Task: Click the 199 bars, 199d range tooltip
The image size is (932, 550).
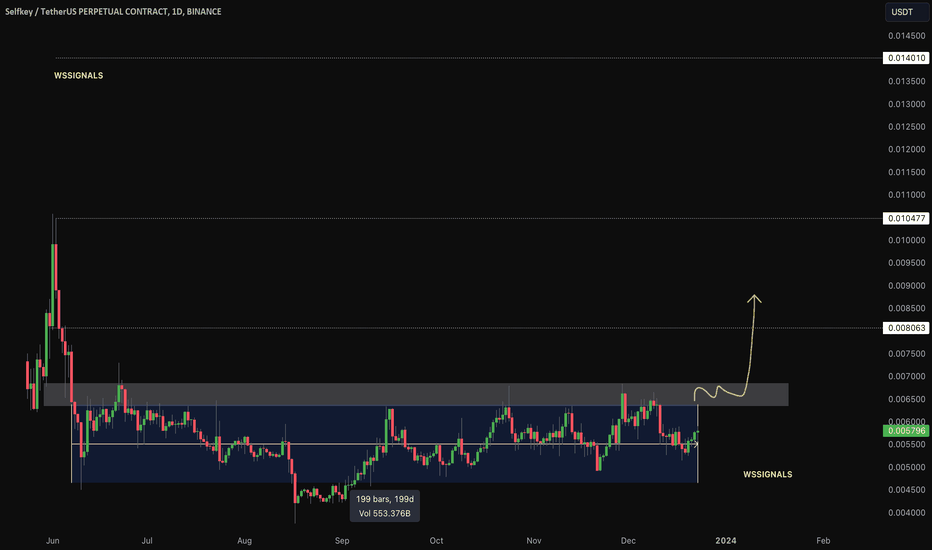Action: pos(385,506)
